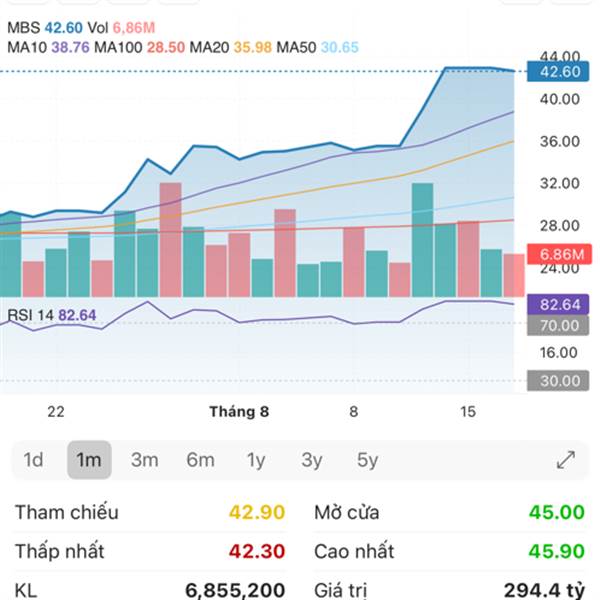The width and height of the screenshot is (600, 600).
Task: Tap the Thấp nhất value 42.30
Action: point(257,551)
